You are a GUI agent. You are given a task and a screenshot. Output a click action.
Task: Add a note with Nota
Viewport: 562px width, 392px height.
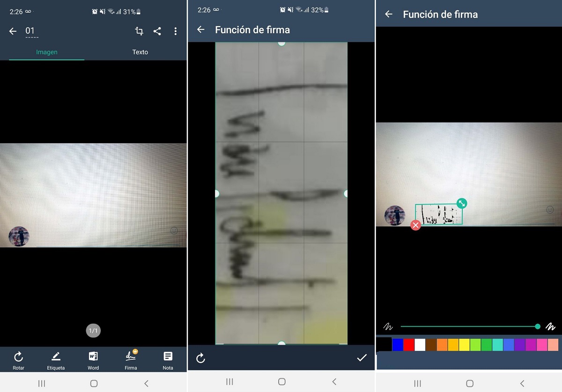click(x=168, y=358)
